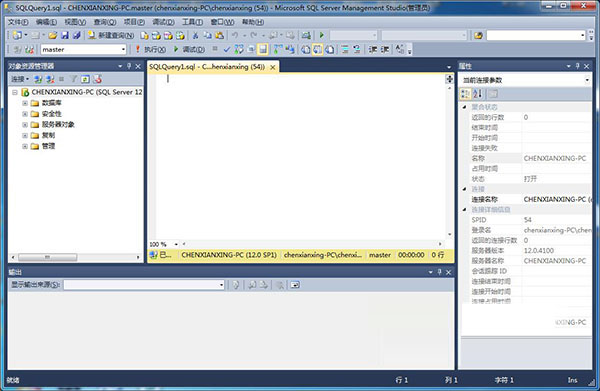Click the Cut scissors icon

pyautogui.click(x=195, y=36)
